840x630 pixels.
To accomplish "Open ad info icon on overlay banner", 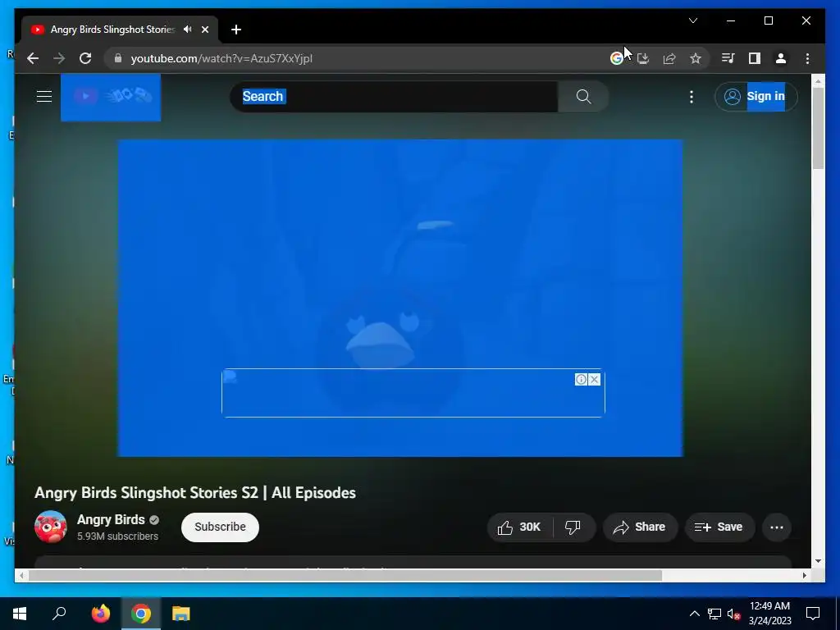I will click(581, 379).
